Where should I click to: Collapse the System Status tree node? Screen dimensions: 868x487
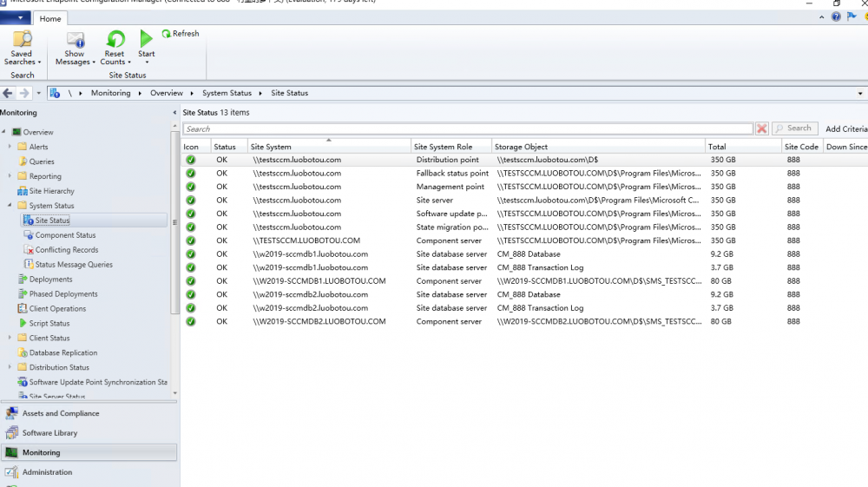[10, 206]
